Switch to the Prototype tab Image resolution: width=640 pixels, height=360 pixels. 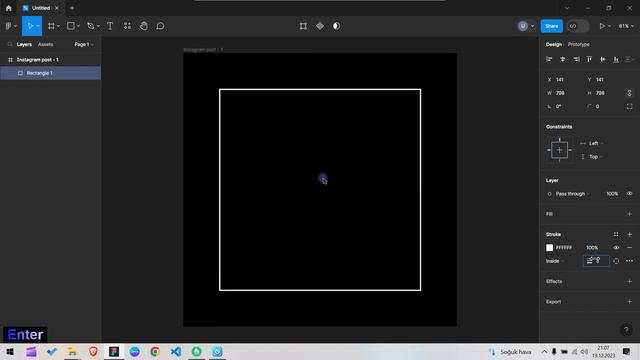(579, 44)
